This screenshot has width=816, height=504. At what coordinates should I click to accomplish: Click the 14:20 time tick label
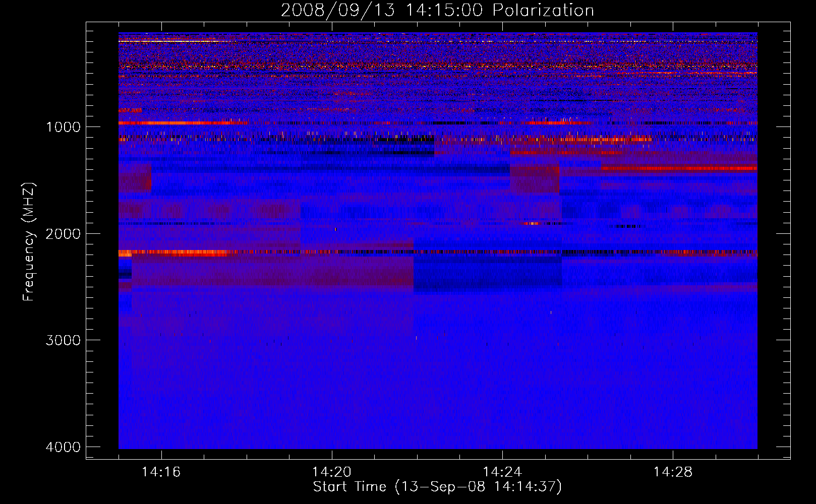click(332, 472)
